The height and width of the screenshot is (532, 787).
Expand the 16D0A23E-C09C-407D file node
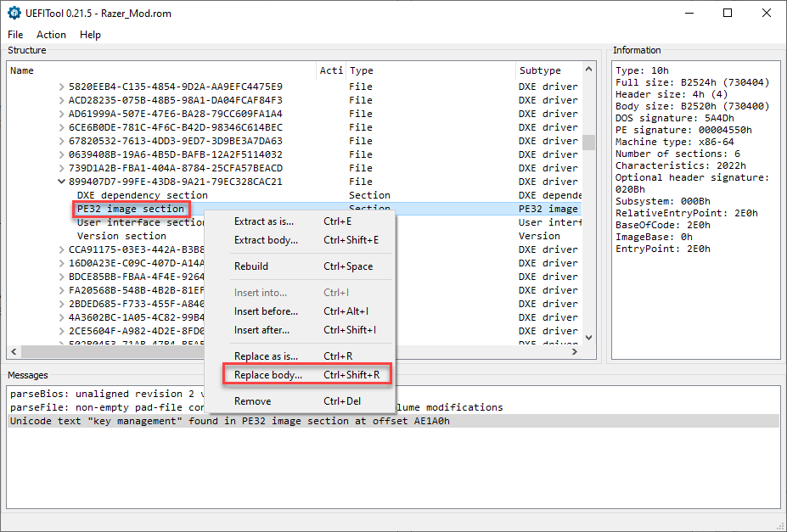click(x=61, y=263)
